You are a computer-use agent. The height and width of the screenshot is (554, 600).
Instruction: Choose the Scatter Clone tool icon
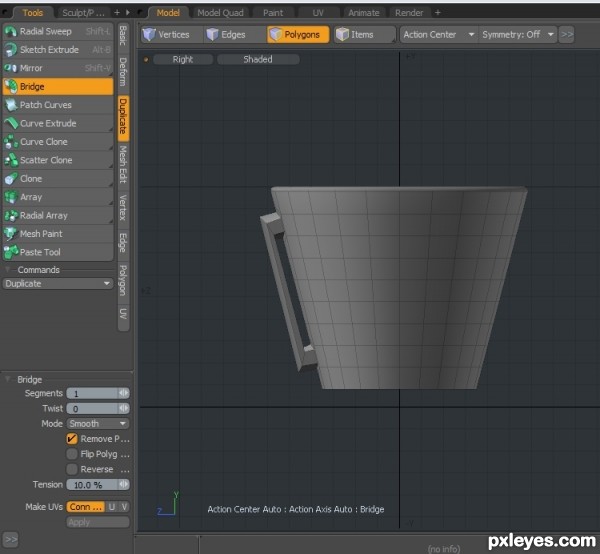coord(11,160)
